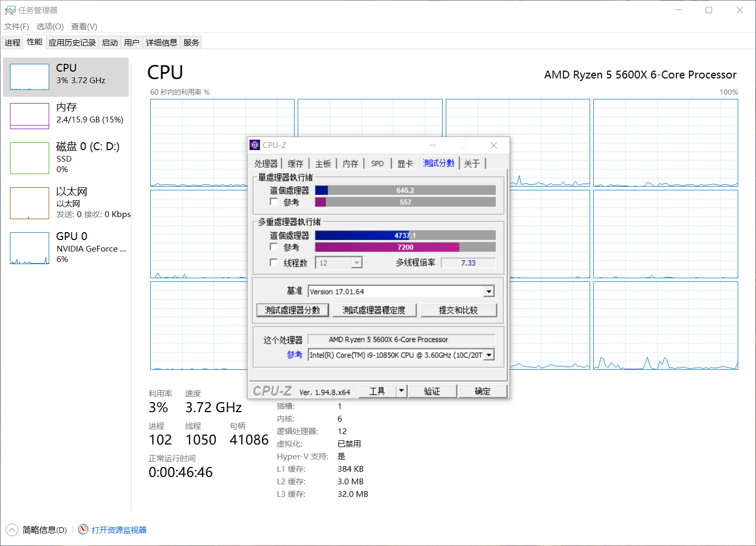Image resolution: width=756 pixels, height=546 pixels.
Task: Click the uptime value 0:00:46:46
Action: point(180,472)
